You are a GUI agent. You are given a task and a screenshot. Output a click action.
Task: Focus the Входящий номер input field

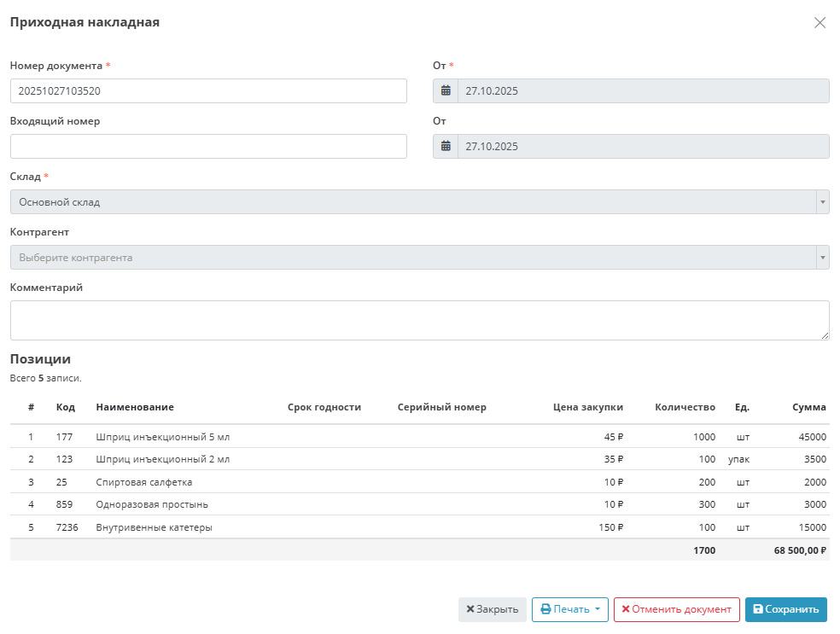[x=208, y=147]
